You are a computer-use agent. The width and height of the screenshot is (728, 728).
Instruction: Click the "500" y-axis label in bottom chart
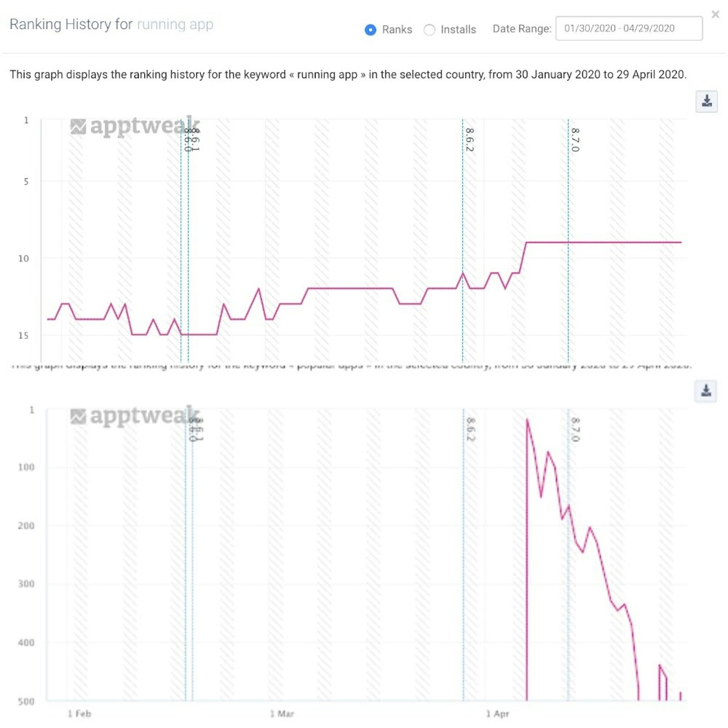[x=26, y=701]
